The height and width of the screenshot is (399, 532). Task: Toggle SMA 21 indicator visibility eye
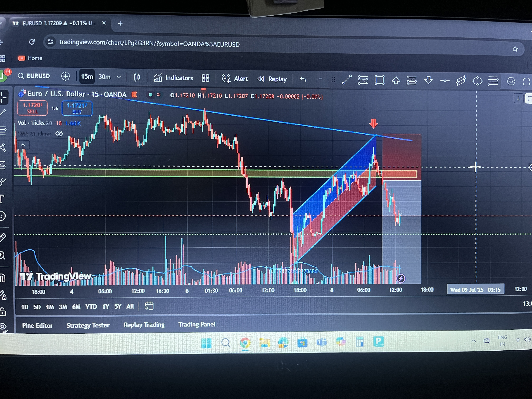pyautogui.click(x=59, y=134)
